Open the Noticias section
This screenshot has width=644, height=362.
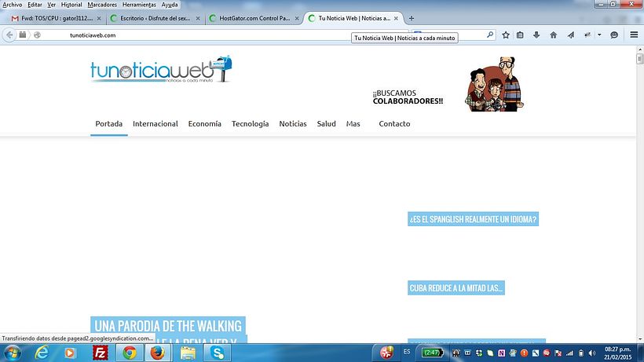[293, 123]
